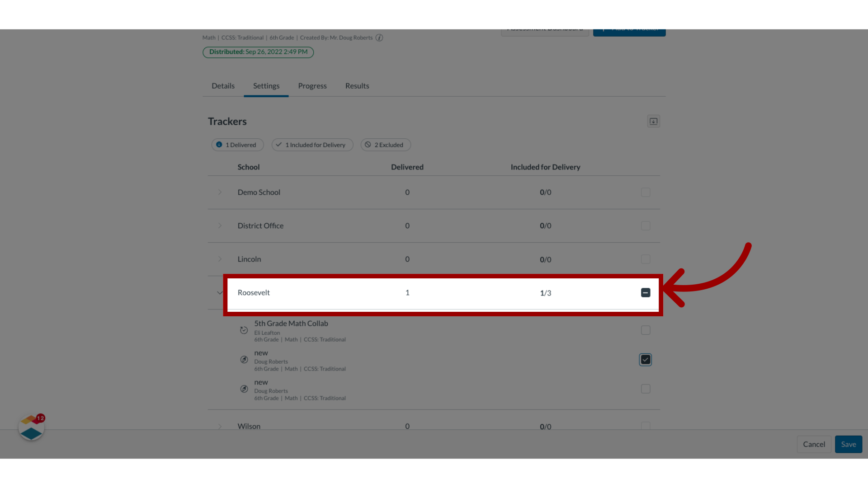This screenshot has width=868, height=488.
Task: Click the distributed status badge icon
Action: tap(258, 52)
